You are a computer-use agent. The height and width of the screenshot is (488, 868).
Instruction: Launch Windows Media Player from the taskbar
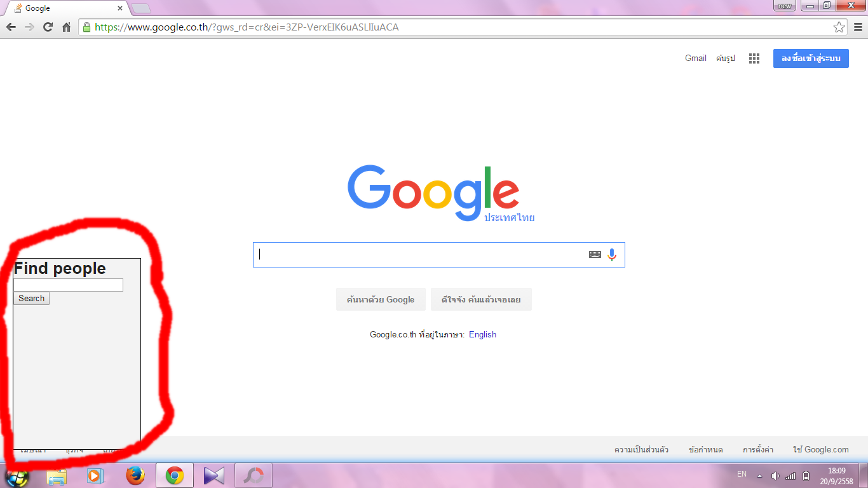(x=95, y=475)
